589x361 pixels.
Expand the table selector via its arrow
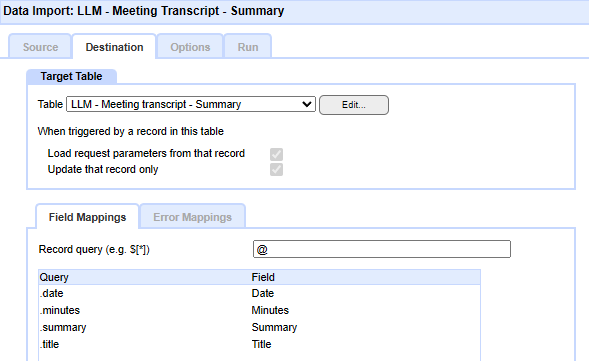[307, 104]
